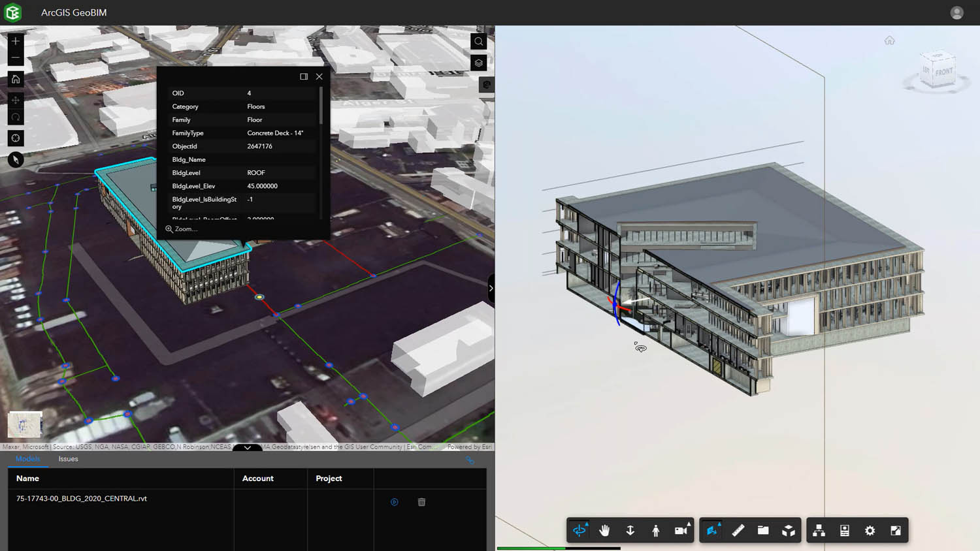
Task: Click the FamilyType Concrete Deck value
Action: pyautogui.click(x=275, y=133)
